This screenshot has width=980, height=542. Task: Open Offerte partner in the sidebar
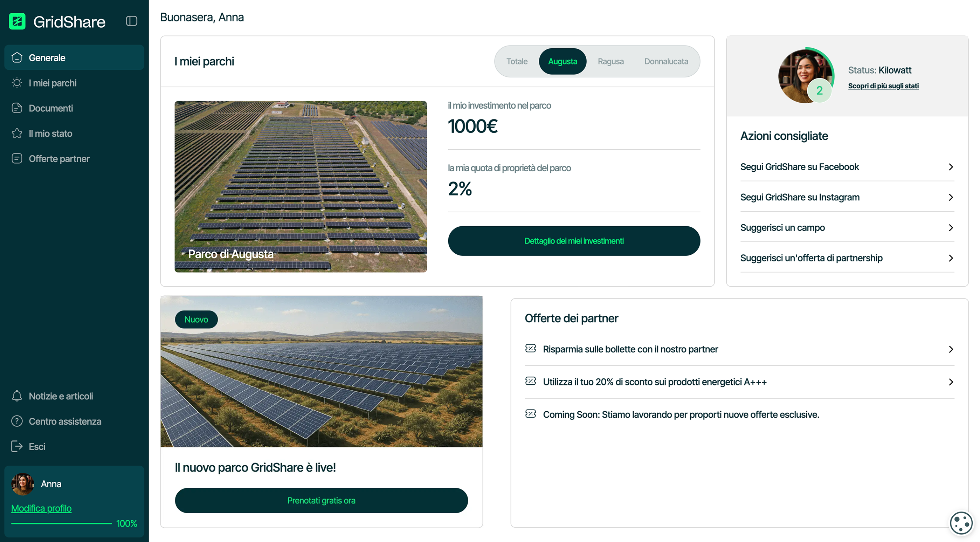(59, 158)
